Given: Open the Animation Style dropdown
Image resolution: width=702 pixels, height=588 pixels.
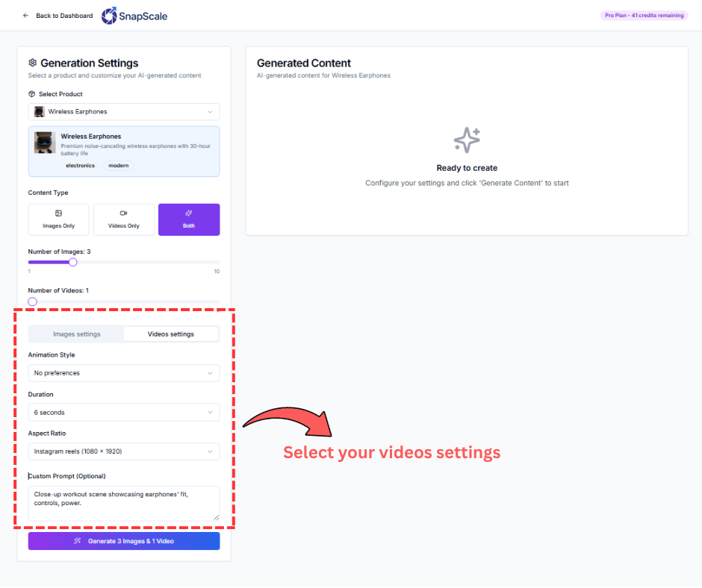Looking at the screenshot, I should (123, 372).
